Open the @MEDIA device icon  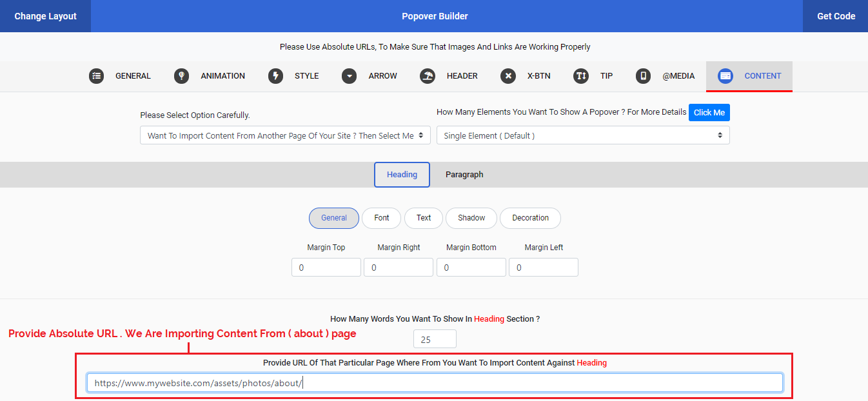643,75
